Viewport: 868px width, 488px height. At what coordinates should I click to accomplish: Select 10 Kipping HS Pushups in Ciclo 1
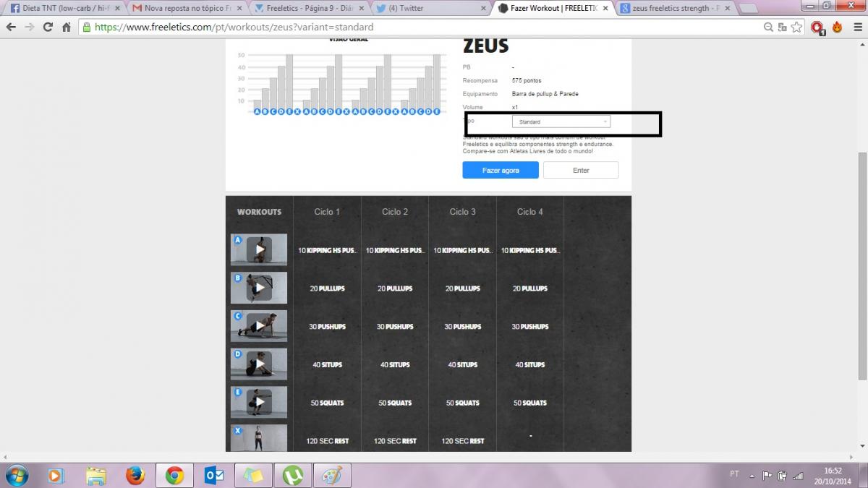coord(327,250)
